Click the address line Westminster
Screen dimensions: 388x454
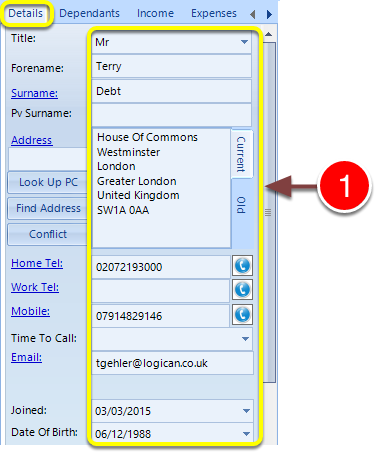[x=128, y=152]
